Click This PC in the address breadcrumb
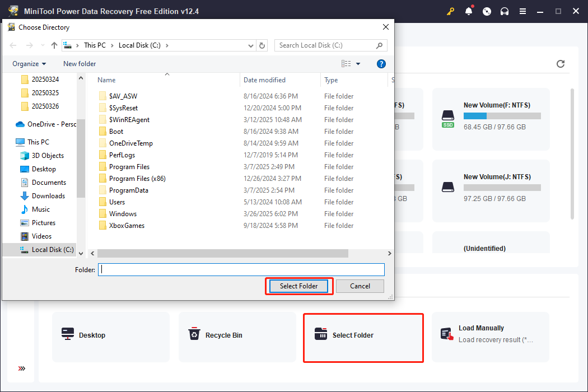This screenshot has height=392, width=588. [95, 45]
